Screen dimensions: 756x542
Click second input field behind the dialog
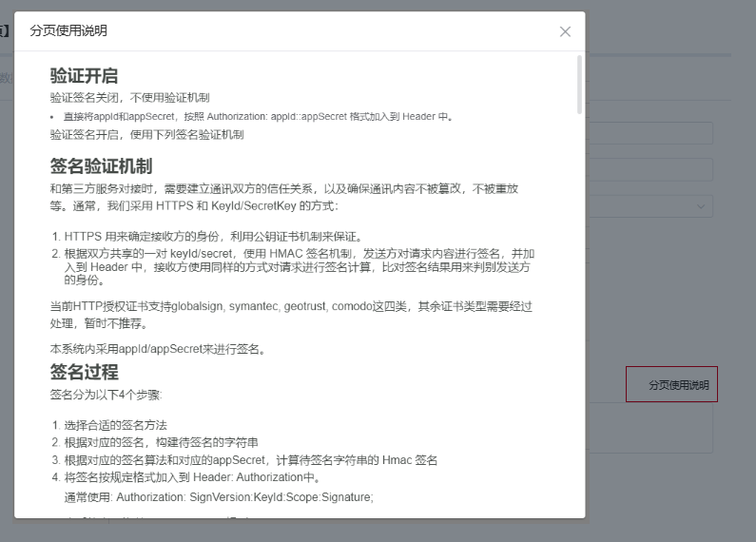click(x=650, y=170)
